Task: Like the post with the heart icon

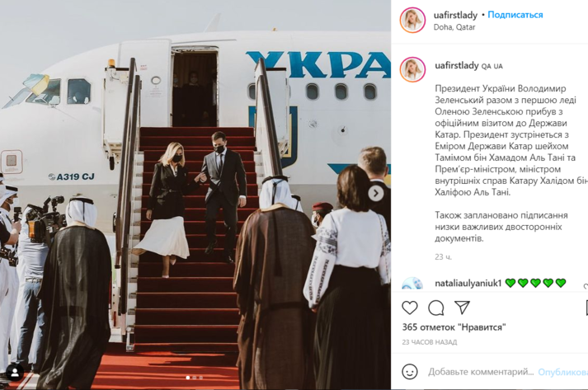Action: [x=410, y=308]
